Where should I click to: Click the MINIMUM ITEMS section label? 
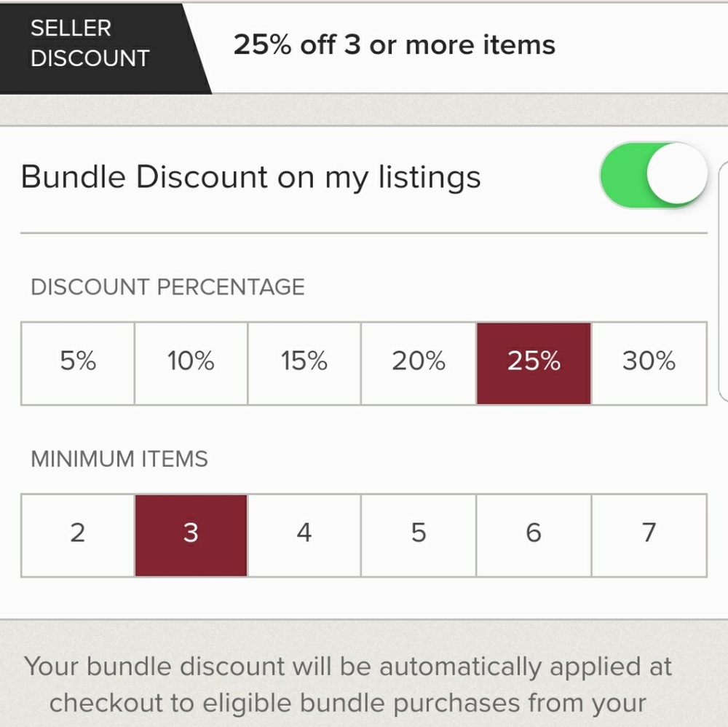[x=118, y=459]
